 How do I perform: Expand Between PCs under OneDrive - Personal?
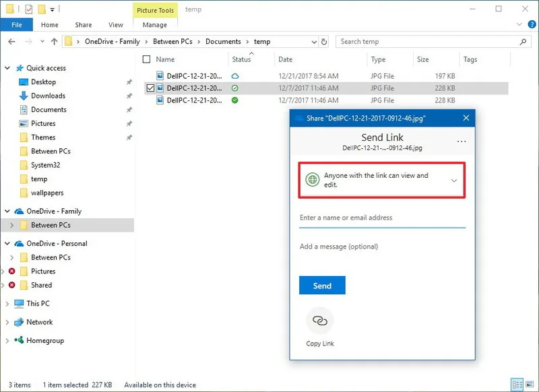[12, 257]
